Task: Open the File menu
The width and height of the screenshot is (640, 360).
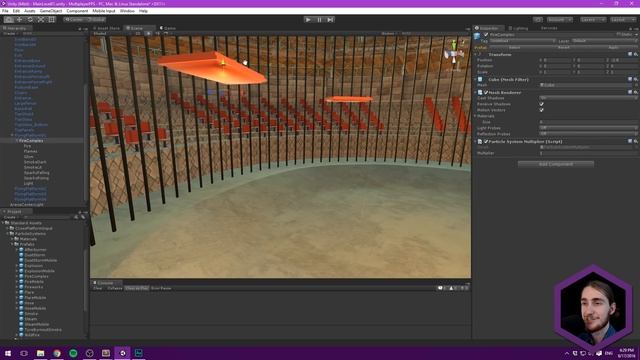Action: coord(5,11)
